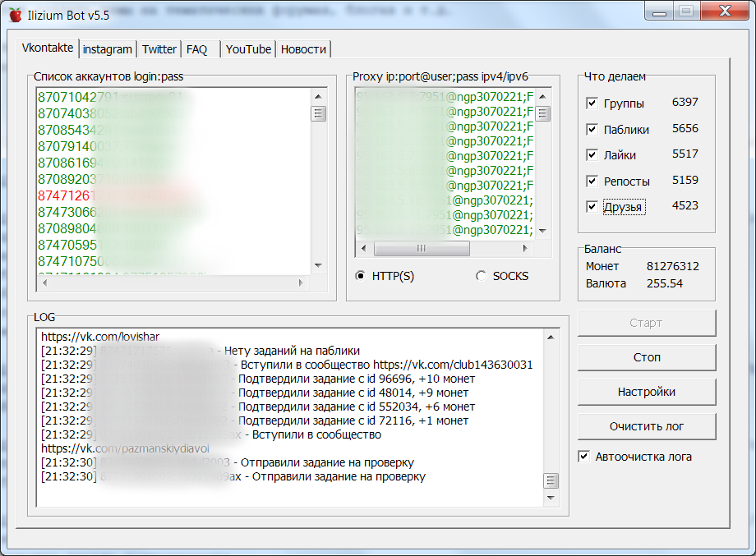Choose the SOCKS proxy type radio button
This screenshot has height=556, width=756.
[x=481, y=276]
